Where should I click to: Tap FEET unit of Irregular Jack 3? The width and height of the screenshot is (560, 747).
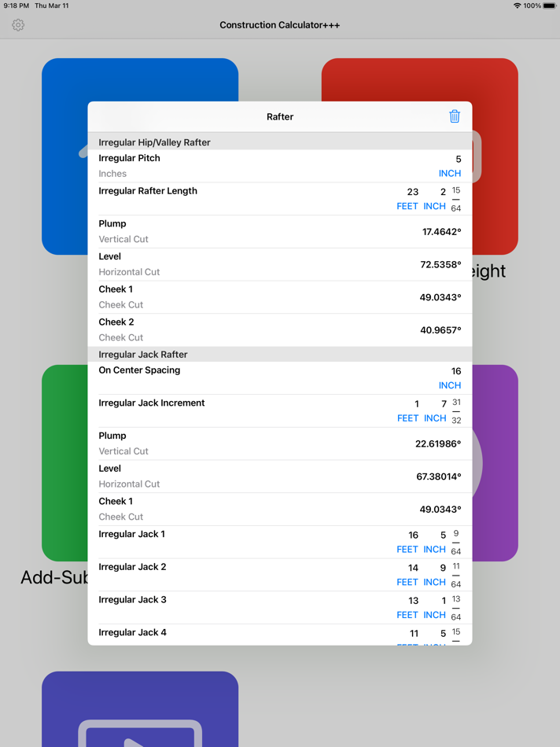(x=407, y=615)
